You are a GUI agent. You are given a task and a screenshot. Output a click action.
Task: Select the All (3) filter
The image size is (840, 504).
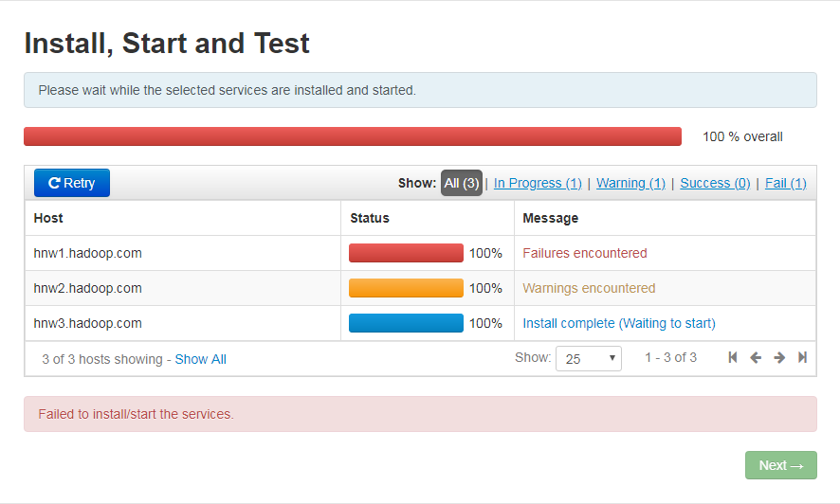pos(462,183)
